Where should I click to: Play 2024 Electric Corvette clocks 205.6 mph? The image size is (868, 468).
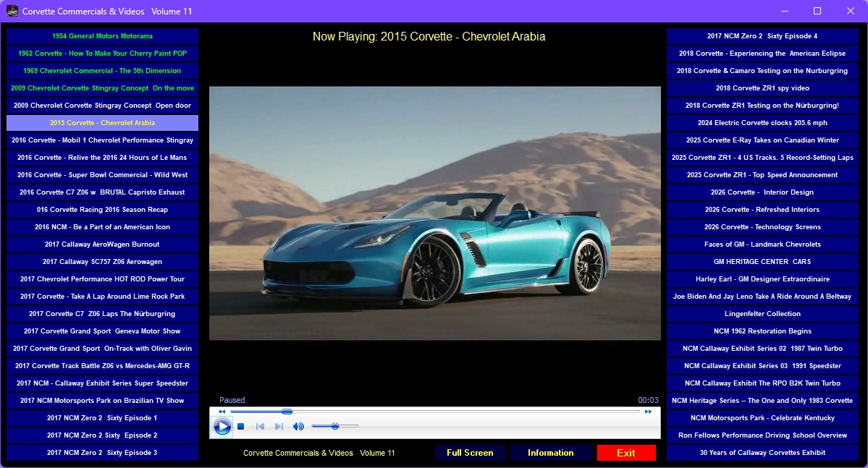tap(762, 123)
